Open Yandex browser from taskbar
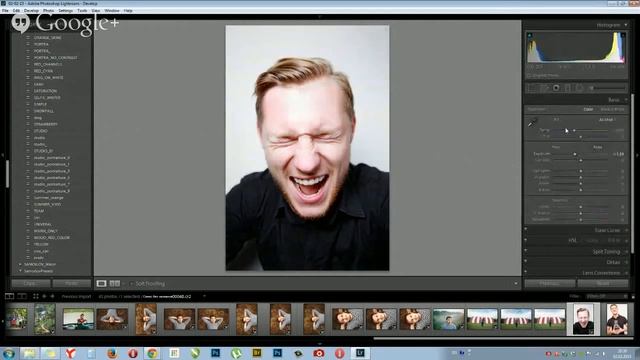Viewport: 640px width, 360px height. 71,353
